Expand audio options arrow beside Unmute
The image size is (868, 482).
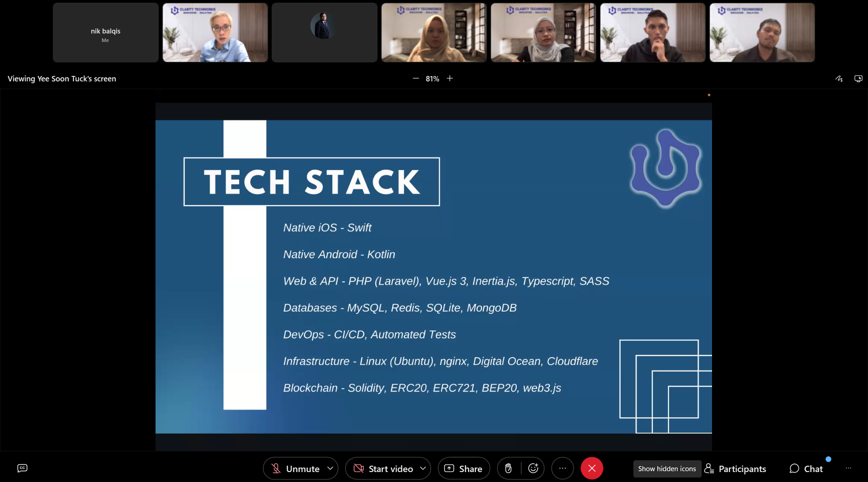coord(330,468)
